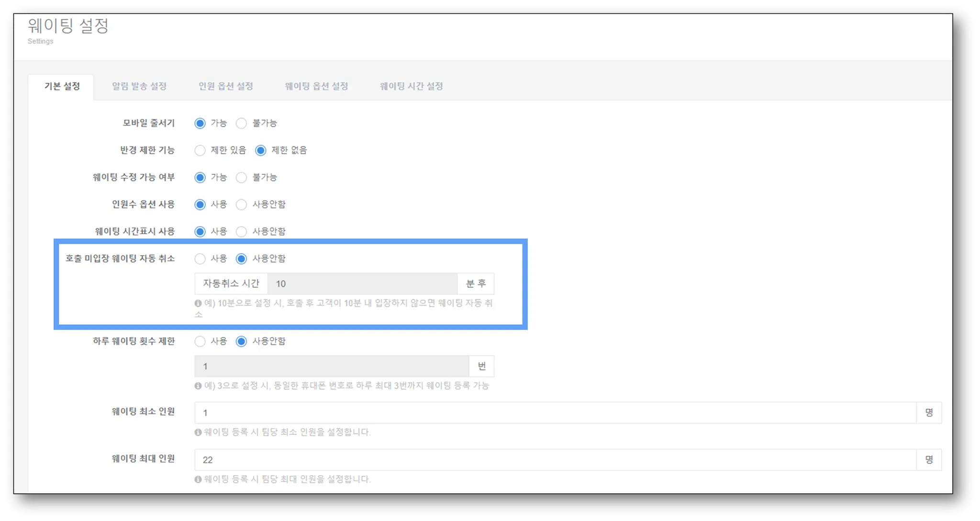Screen dimensions: 980x521
Task: Switch to 인원 옵션 설정 tab
Action: pyautogui.click(x=226, y=87)
